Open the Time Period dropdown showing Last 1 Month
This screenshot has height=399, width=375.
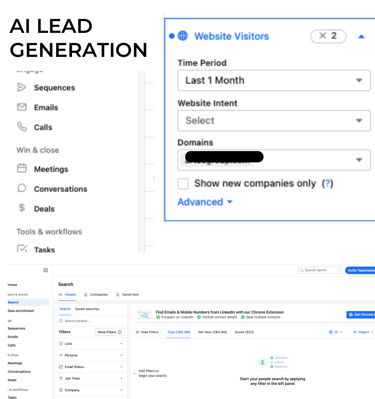[x=274, y=80]
